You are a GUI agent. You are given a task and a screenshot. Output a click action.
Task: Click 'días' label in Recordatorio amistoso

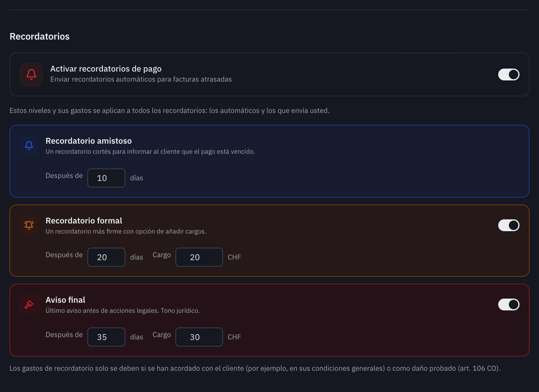(x=137, y=178)
